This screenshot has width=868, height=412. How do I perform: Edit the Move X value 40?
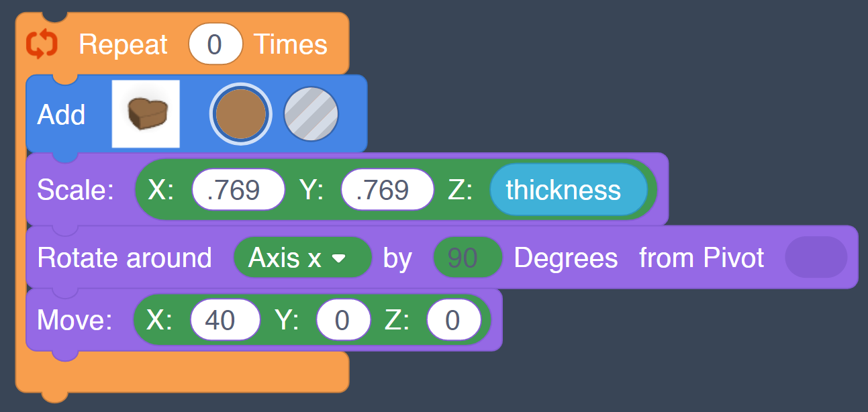point(225,320)
